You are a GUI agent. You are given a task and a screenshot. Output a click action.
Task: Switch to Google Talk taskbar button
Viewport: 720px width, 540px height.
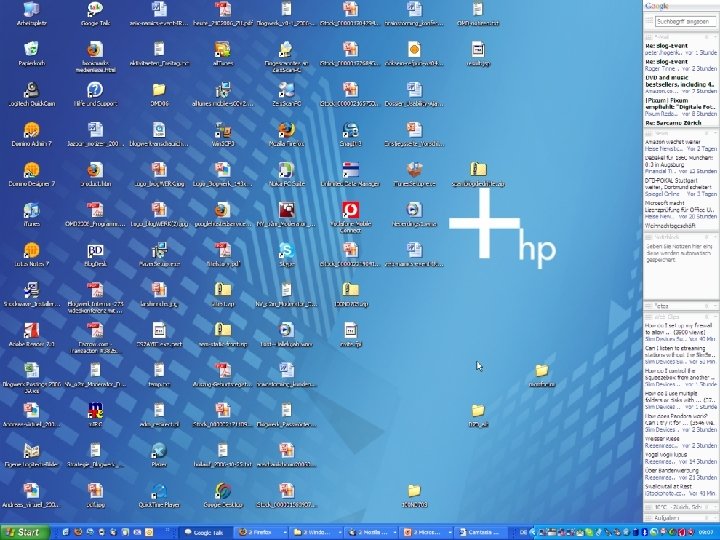tap(205, 532)
